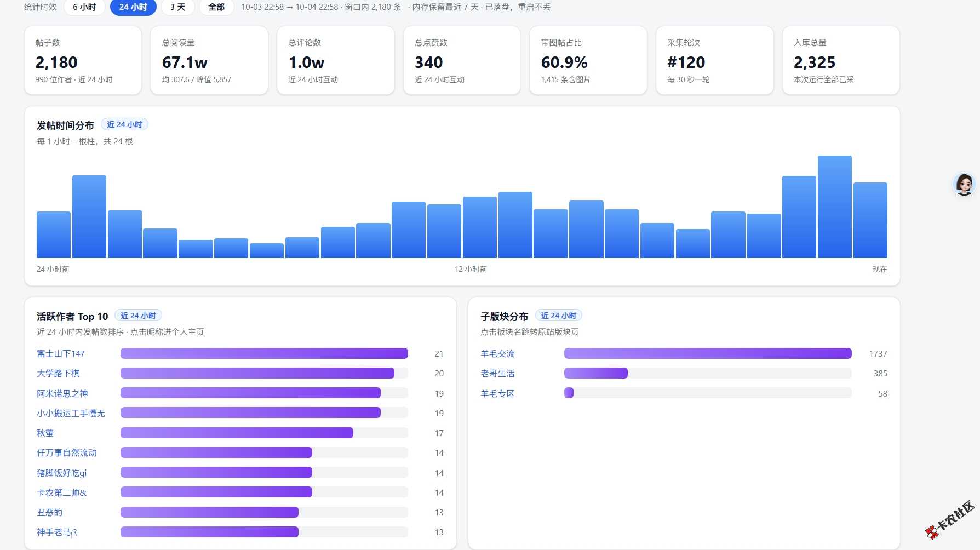Click the tallest bar in posting chart
This screenshot has height=550, width=980.
(x=835, y=207)
